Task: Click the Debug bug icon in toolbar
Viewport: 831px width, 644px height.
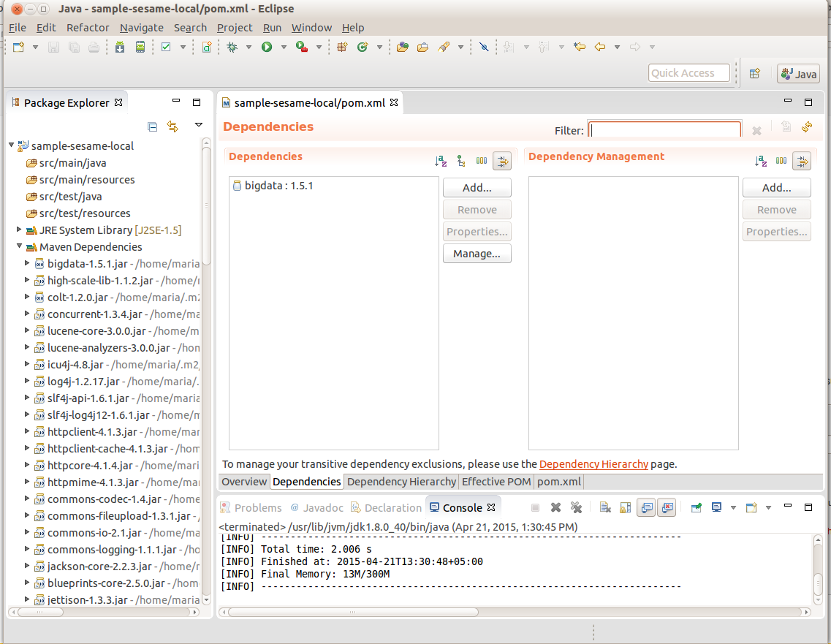Action: pos(232,48)
